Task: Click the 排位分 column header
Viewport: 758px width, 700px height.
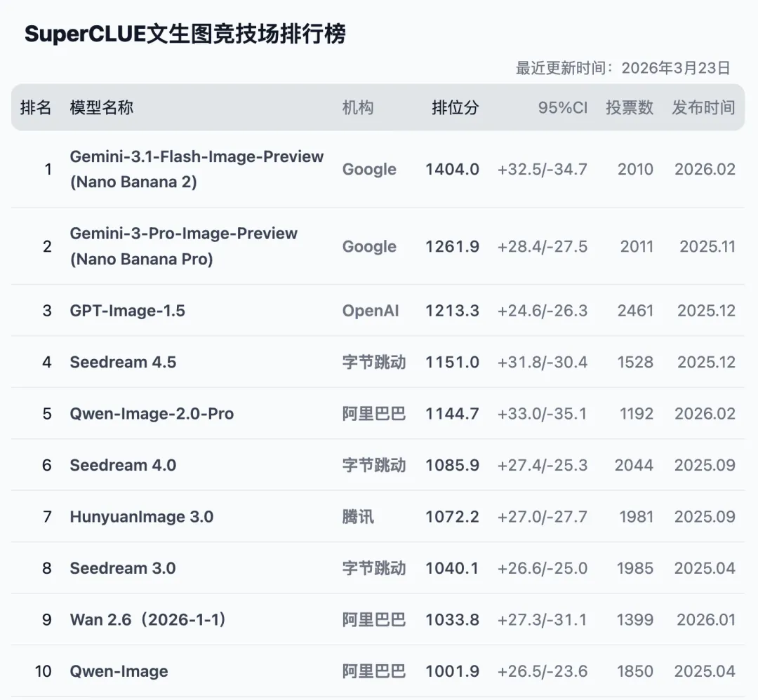Action: 455,107
